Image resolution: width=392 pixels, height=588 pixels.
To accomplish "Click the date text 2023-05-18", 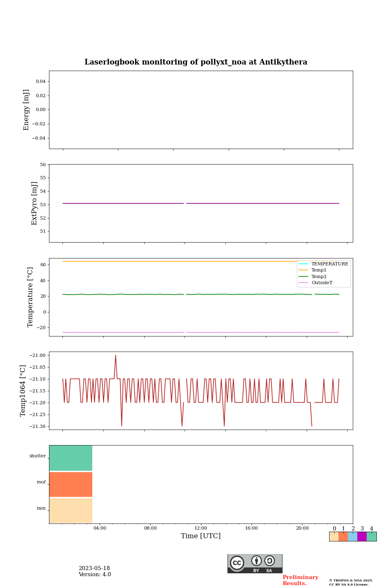I will 94,568.
